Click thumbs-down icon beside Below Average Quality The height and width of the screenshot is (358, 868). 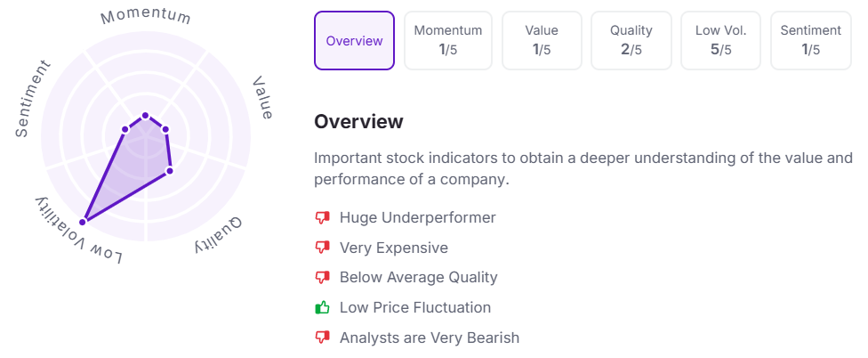[322, 278]
